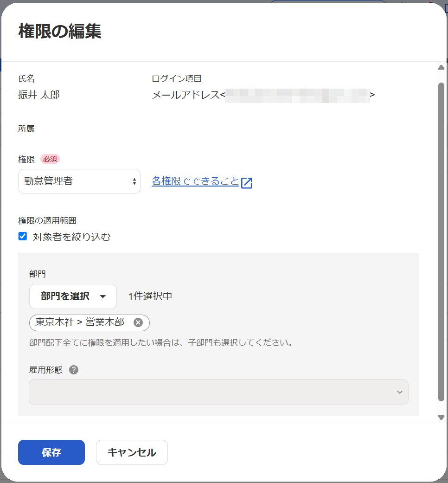Click the 部門 label

click(x=38, y=274)
